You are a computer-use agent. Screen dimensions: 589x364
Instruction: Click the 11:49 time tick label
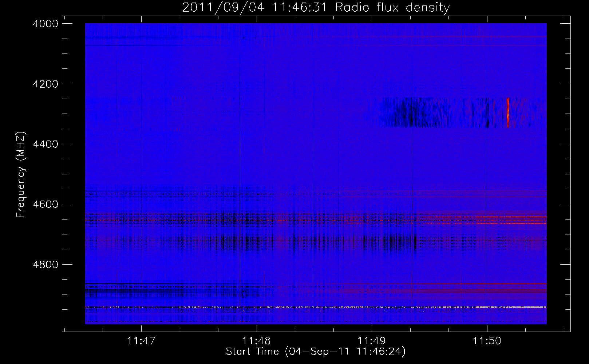point(372,341)
